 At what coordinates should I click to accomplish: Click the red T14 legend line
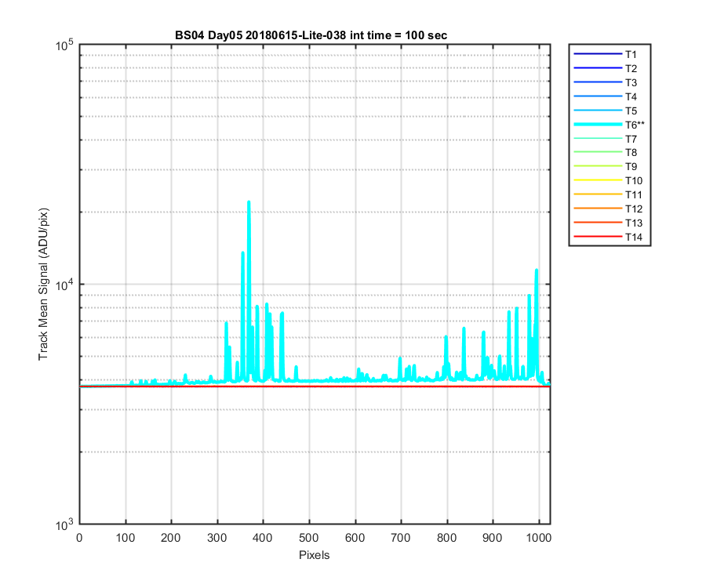598,237
